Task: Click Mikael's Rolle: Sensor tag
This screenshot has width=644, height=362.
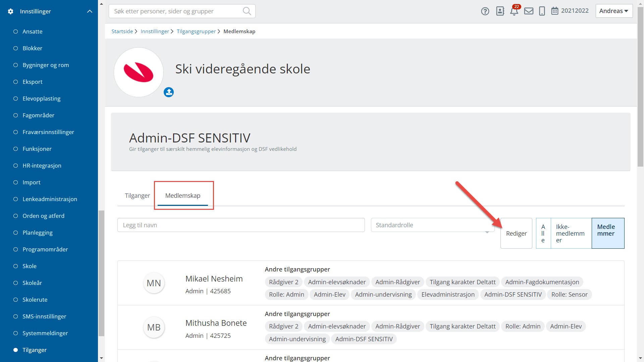Action: 569,294
